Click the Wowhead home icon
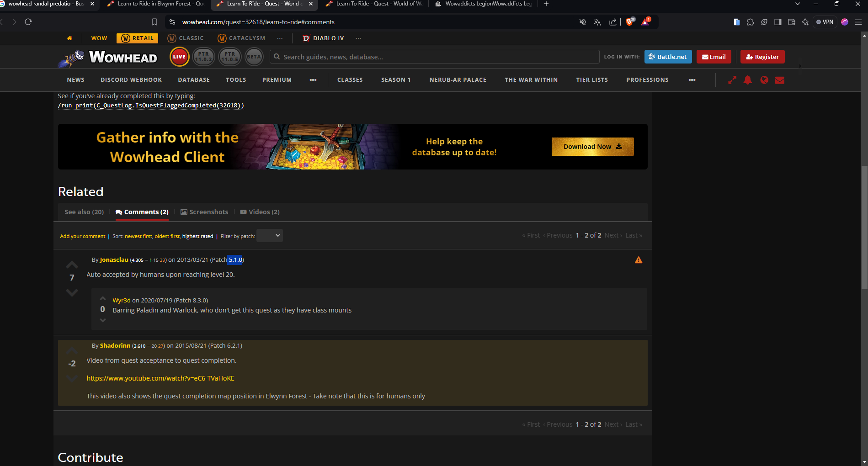The width and height of the screenshot is (868, 466). [69, 38]
